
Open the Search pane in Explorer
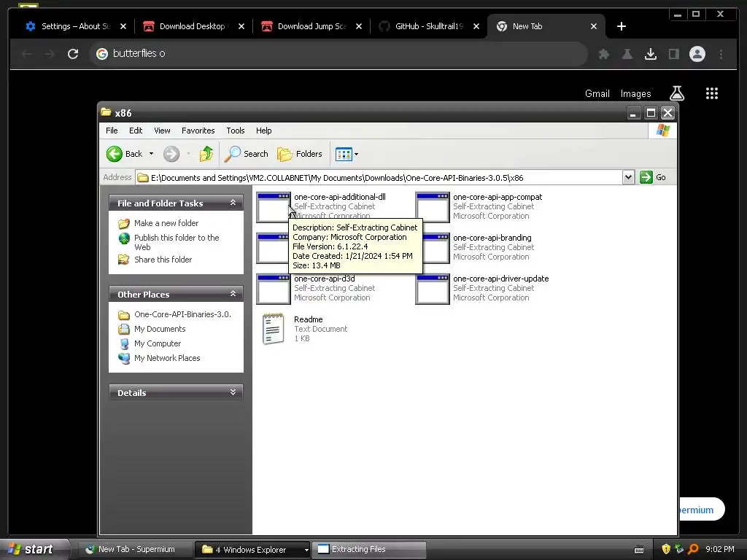tap(247, 154)
